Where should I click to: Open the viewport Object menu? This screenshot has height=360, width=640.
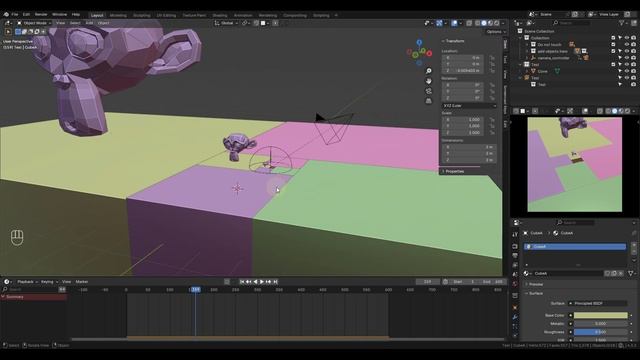pyautogui.click(x=103, y=23)
